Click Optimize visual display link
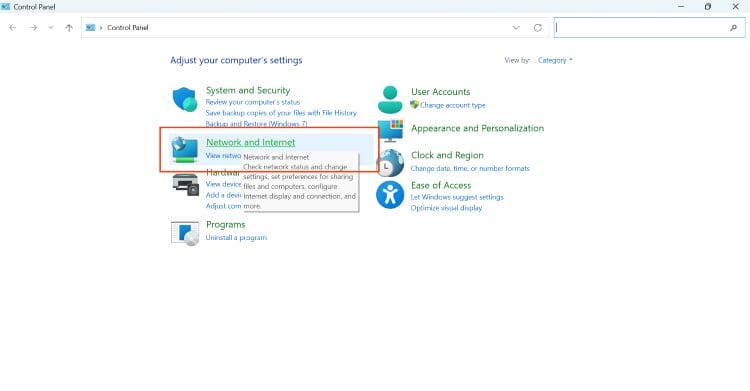This screenshot has height=391, width=750. [446, 208]
